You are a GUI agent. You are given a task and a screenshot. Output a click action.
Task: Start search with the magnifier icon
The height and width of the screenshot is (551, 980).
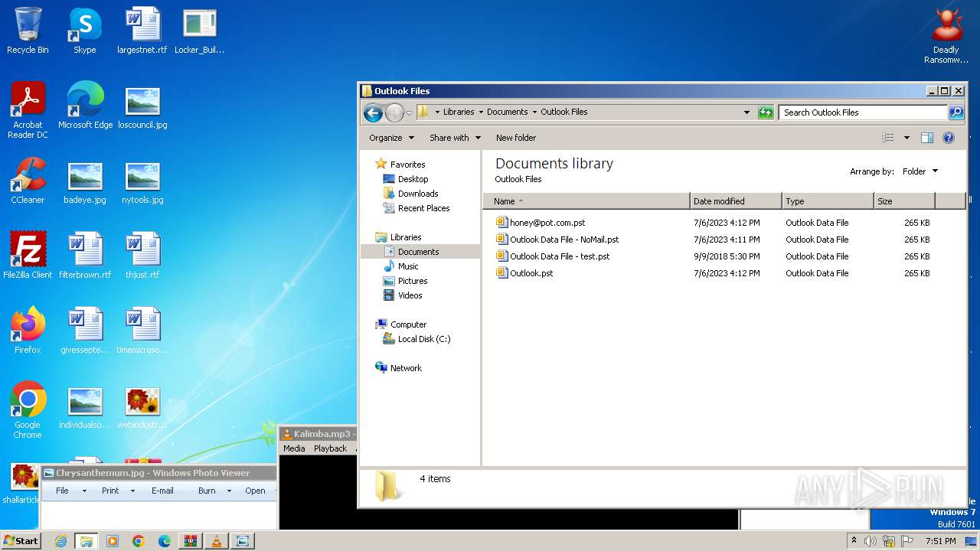pyautogui.click(x=956, y=112)
